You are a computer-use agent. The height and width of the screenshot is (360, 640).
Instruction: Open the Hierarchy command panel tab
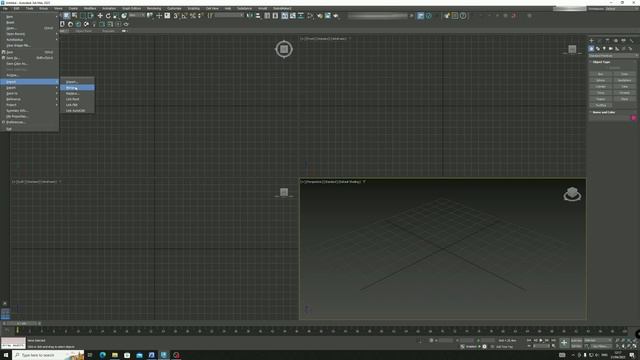(607, 40)
